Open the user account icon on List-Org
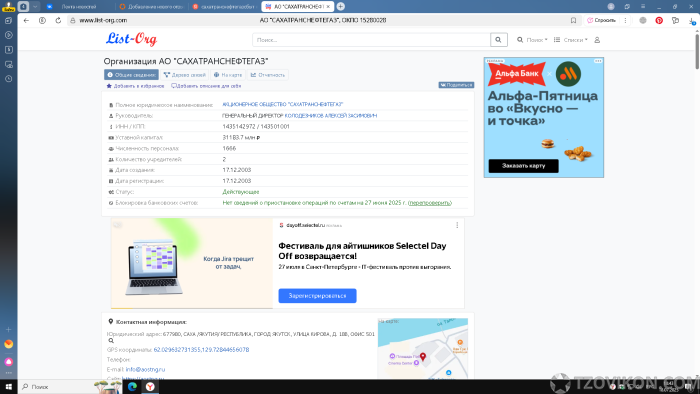This screenshot has height=394, width=700. pyautogui.click(x=597, y=40)
